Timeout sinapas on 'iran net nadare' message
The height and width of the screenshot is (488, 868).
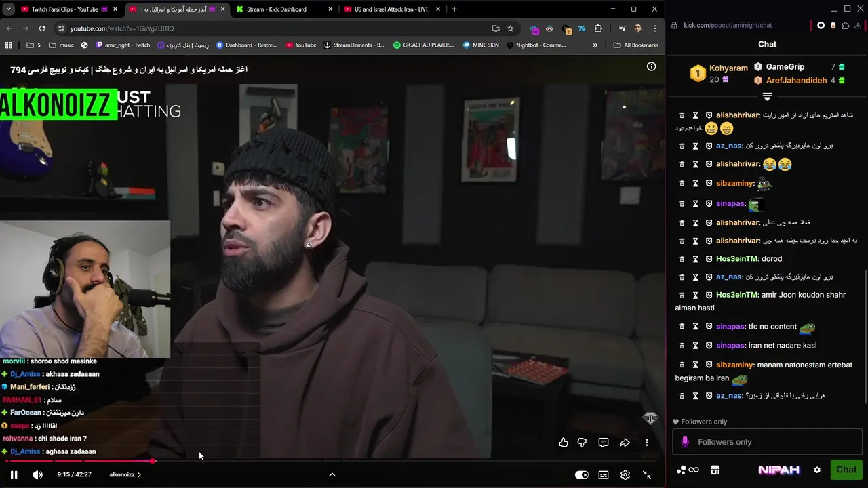click(x=695, y=346)
